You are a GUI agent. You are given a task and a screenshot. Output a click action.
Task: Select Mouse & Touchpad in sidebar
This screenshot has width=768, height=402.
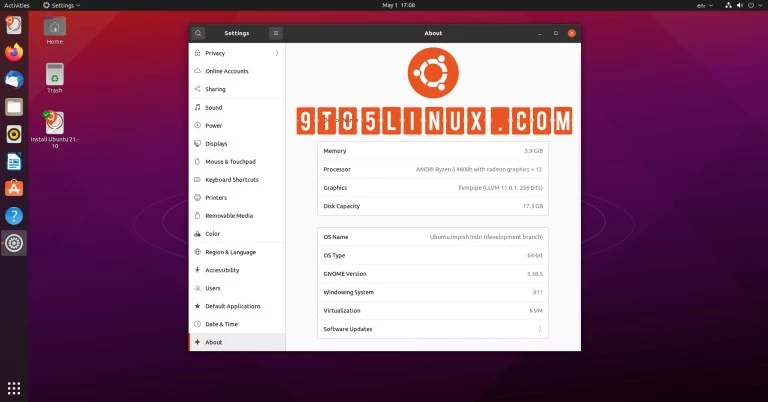click(x=230, y=162)
